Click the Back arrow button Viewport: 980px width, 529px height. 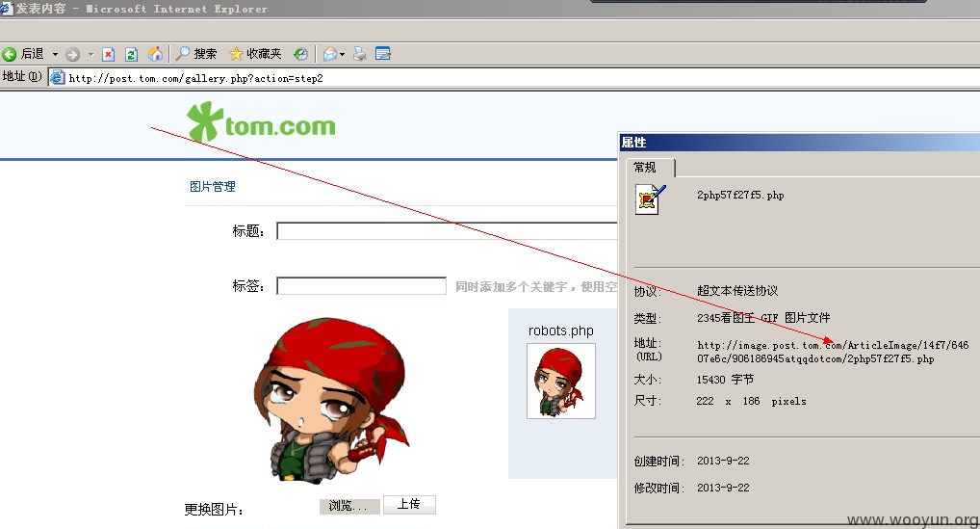coord(10,54)
